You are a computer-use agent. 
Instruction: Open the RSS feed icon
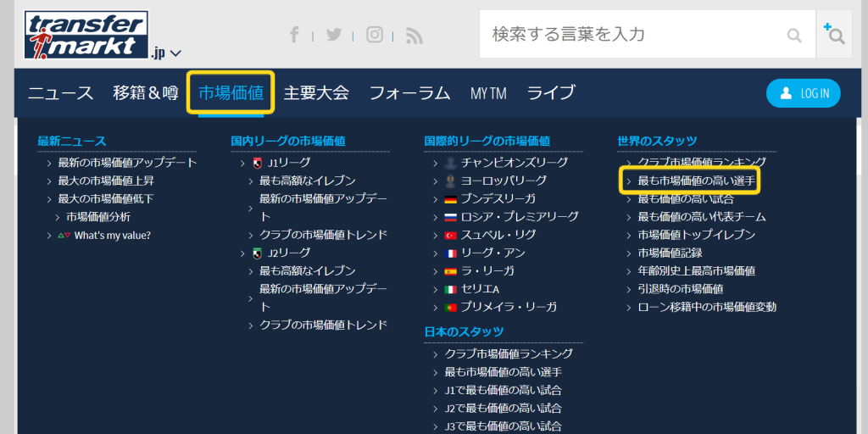click(414, 35)
